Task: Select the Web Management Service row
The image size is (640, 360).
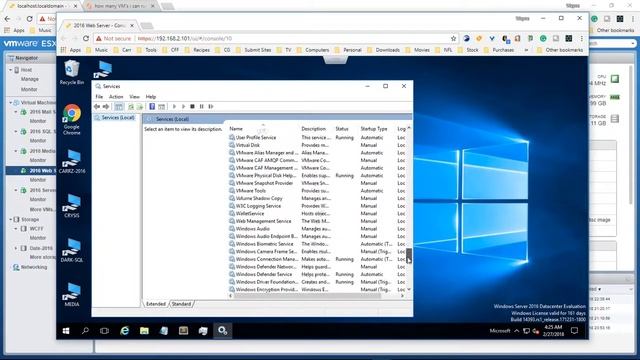Action: click(x=317, y=221)
